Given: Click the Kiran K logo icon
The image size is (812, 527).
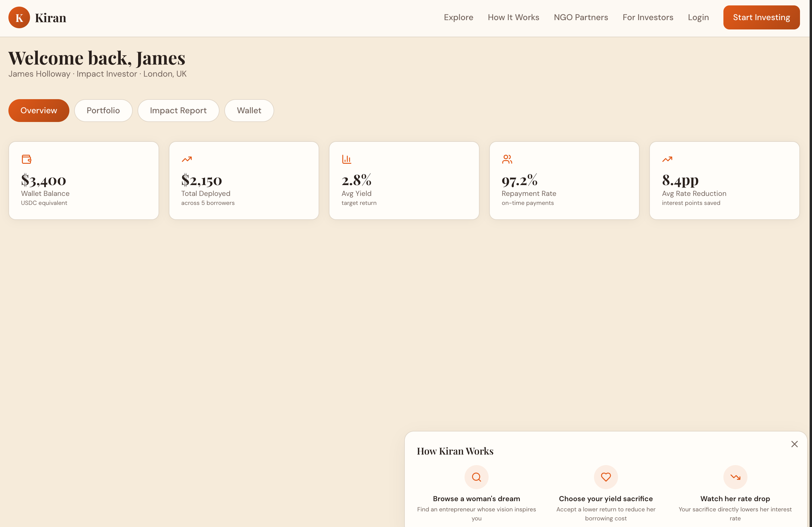Looking at the screenshot, I should (x=19, y=17).
